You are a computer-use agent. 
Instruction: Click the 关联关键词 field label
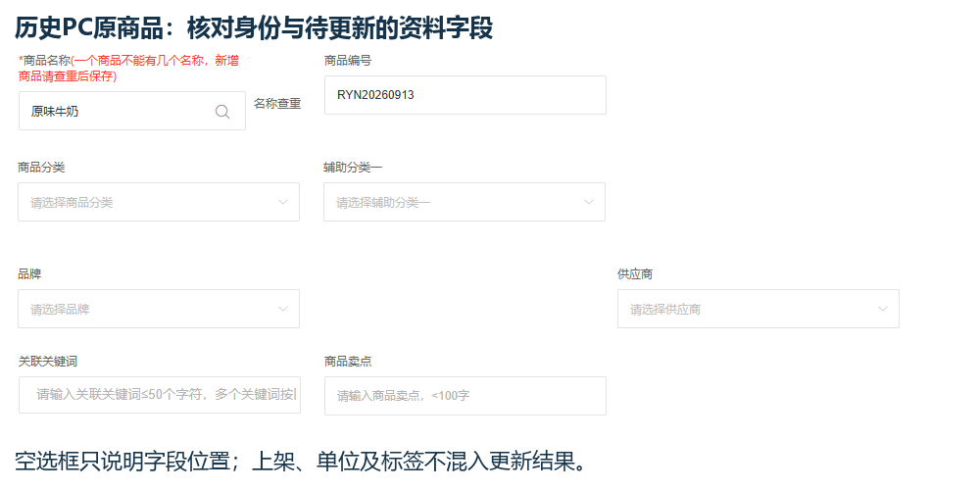pos(47,362)
